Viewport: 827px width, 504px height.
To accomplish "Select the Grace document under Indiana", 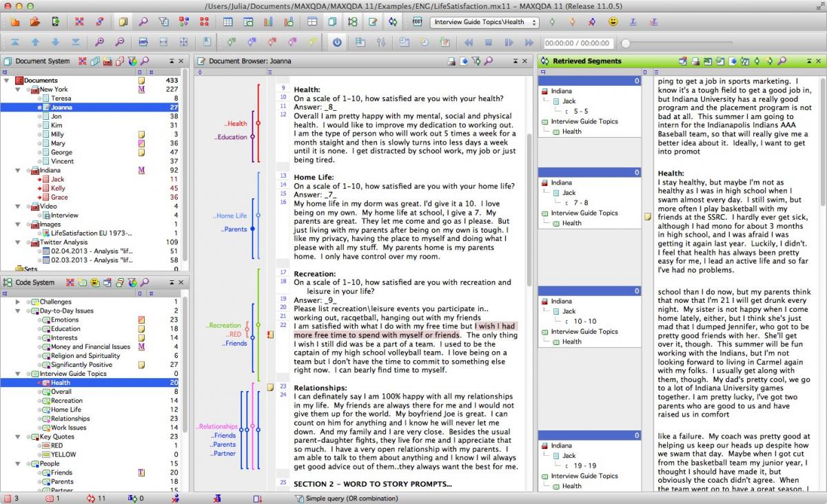I will click(x=59, y=197).
